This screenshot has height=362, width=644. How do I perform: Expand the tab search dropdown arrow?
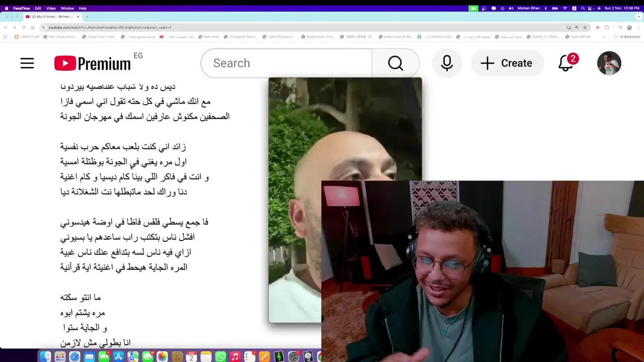[x=639, y=17]
